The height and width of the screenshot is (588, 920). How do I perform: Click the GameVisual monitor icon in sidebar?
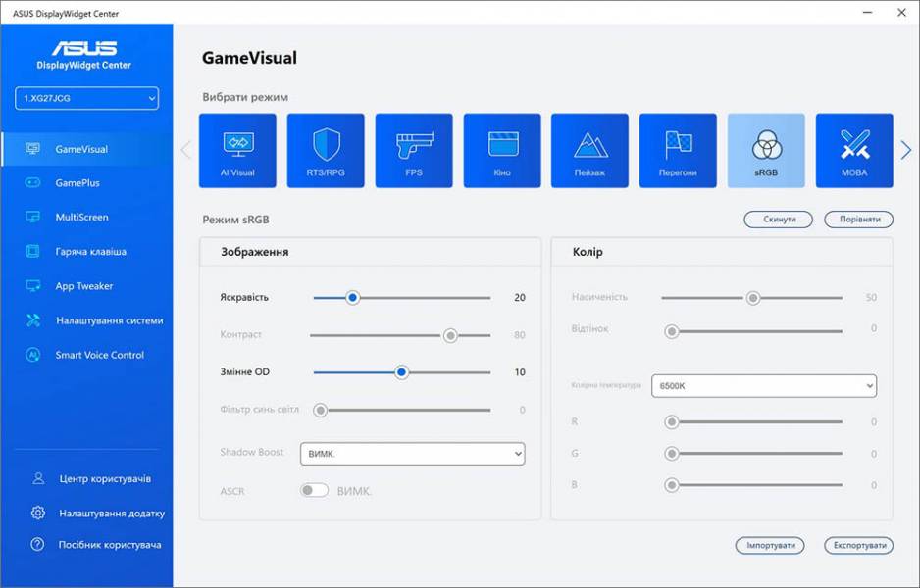[33, 149]
